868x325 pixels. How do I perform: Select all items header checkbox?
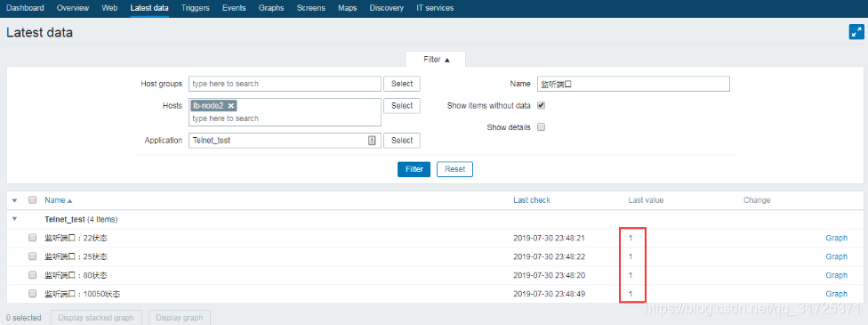pyautogui.click(x=32, y=200)
